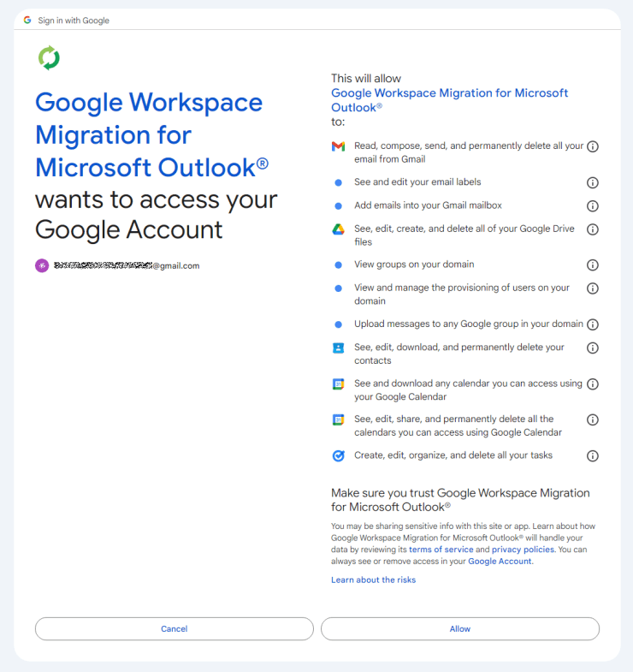The width and height of the screenshot is (633, 672).
Task: Click the blue Contacts icon
Action: pos(339,348)
